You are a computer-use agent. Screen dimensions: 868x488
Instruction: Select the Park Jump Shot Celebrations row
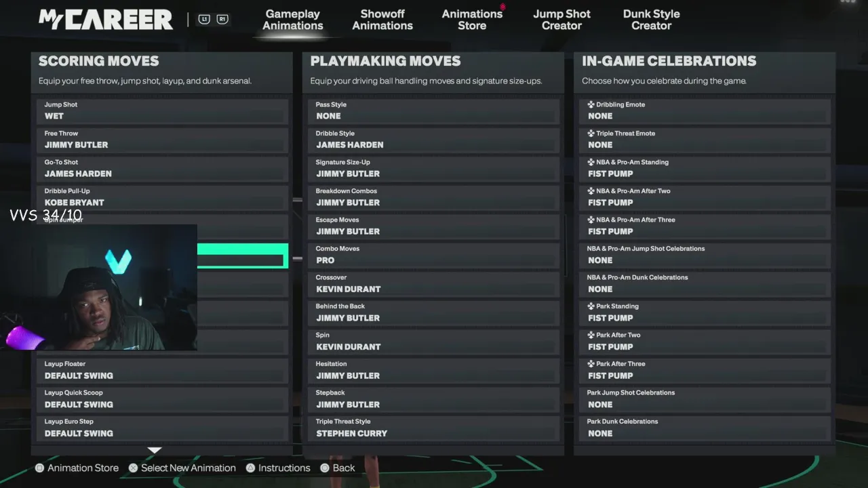[x=705, y=399]
